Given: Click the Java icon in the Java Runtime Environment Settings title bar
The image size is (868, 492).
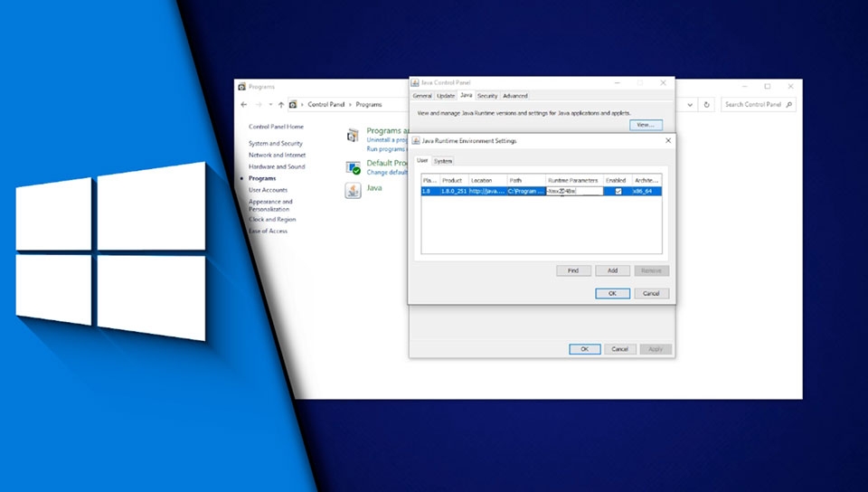Looking at the screenshot, I should pyautogui.click(x=416, y=140).
